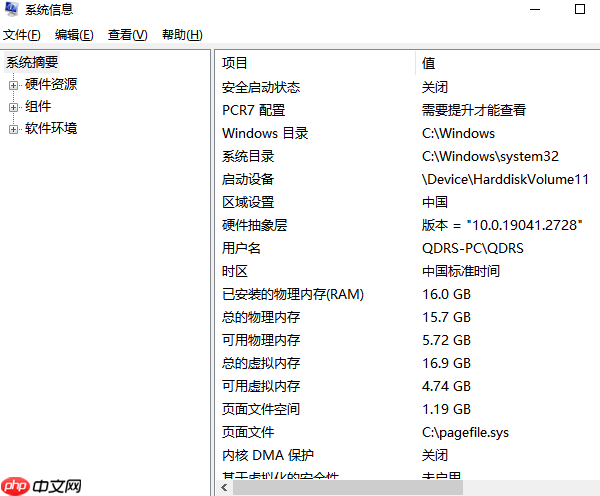Click the value 中国标准时间
This screenshot has width=600, height=496.
461,271
